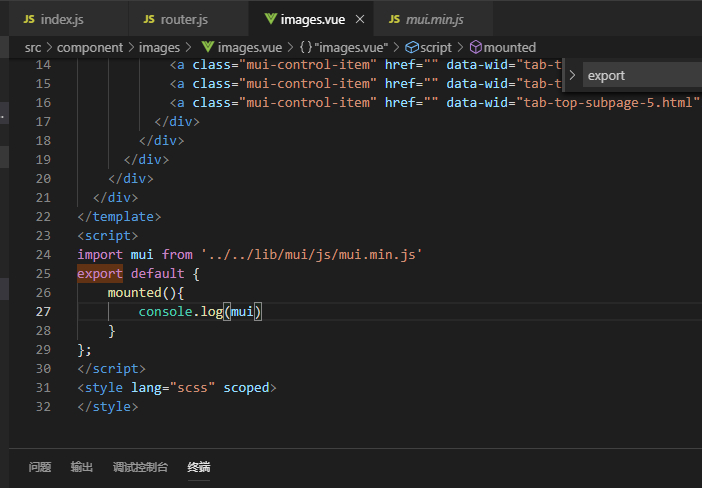Open 'component' breadcrumb folder dropdown
The image size is (702, 488).
90,47
